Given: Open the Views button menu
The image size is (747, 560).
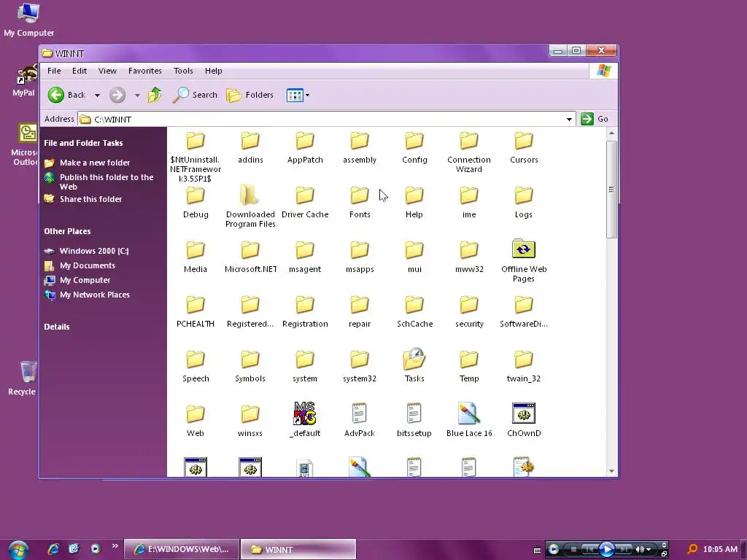Looking at the screenshot, I should [x=298, y=96].
